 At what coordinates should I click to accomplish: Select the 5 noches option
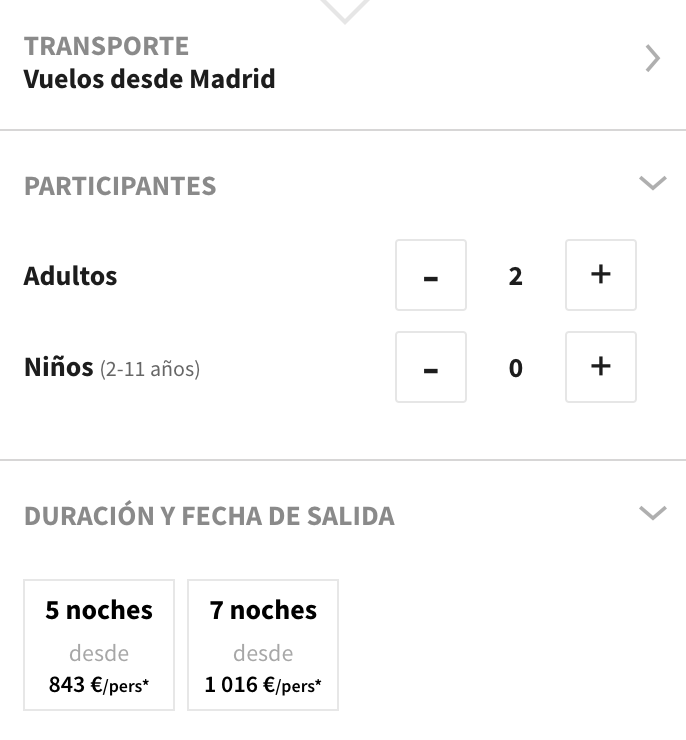pyautogui.click(x=99, y=645)
